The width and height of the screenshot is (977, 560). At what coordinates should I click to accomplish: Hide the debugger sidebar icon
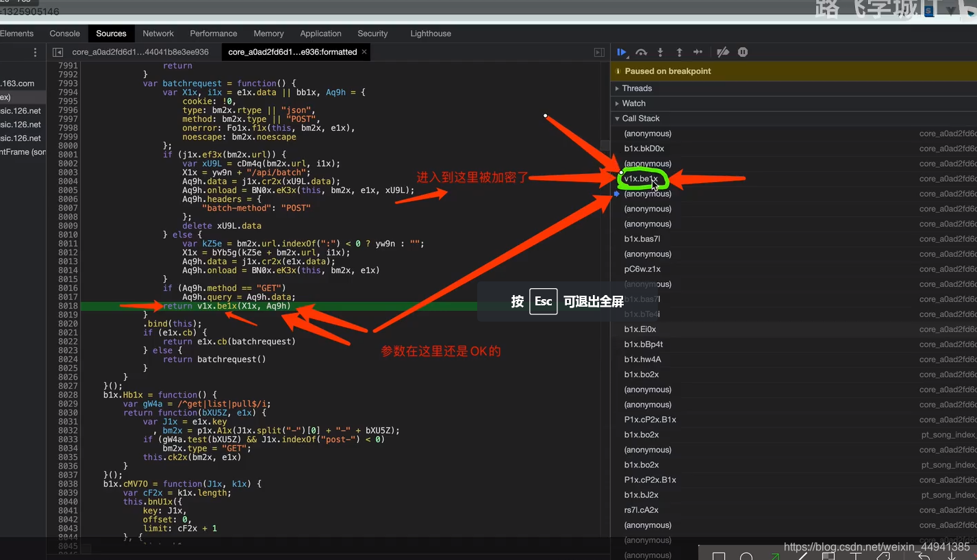tap(599, 52)
